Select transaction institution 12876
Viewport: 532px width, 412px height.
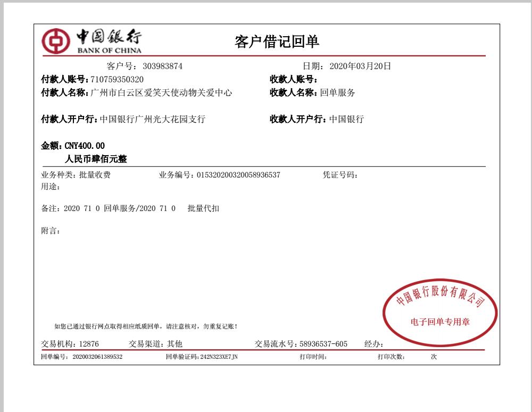click(89, 344)
